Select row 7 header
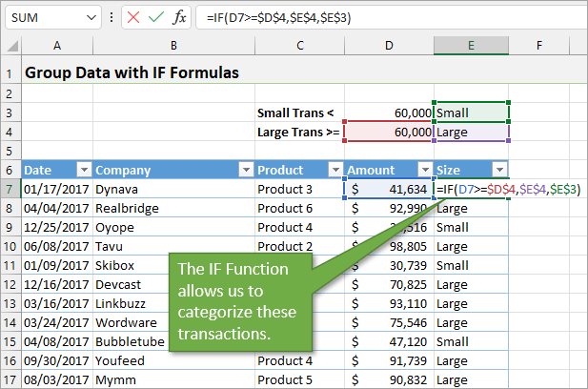Image resolution: width=588 pixels, height=389 pixels. click(10, 189)
